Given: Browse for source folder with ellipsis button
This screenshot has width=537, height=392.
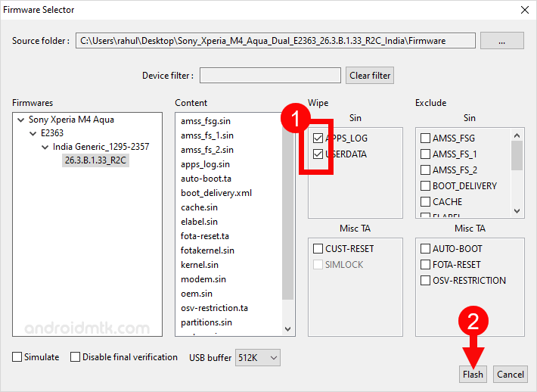Looking at the screenshot, I should click(x=501, y=41).
